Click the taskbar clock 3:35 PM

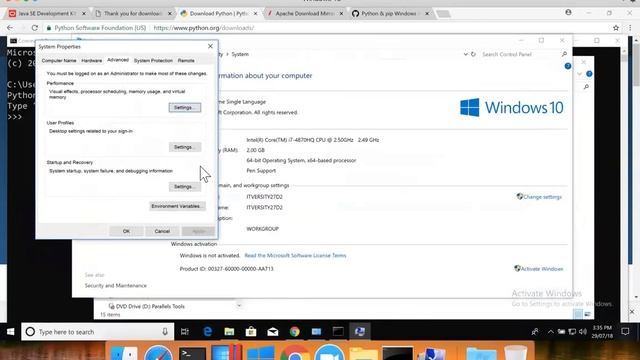tap(602, 332)
